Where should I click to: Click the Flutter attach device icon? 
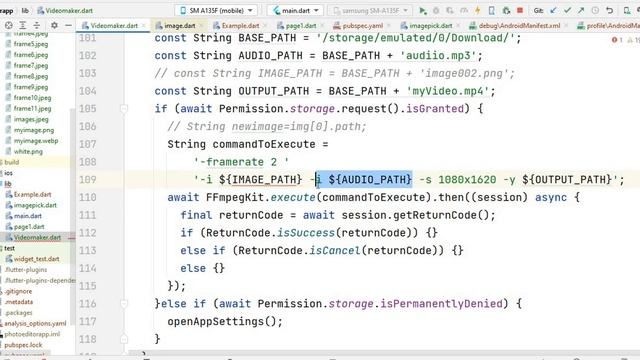[492, 11]
